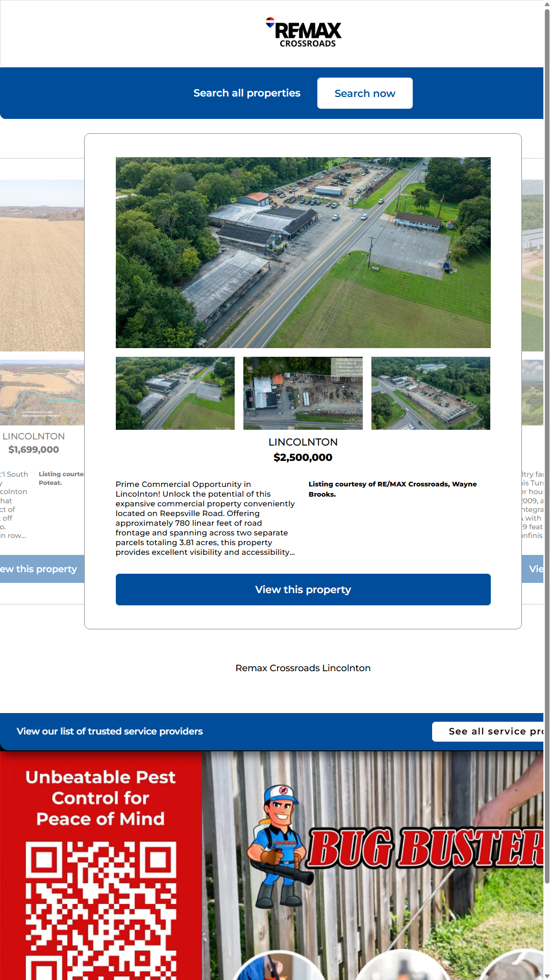Viewport: 551px width, 980px height.
Task: Click the Bug Busters exterminator mascot
Action: coord(278,847)
